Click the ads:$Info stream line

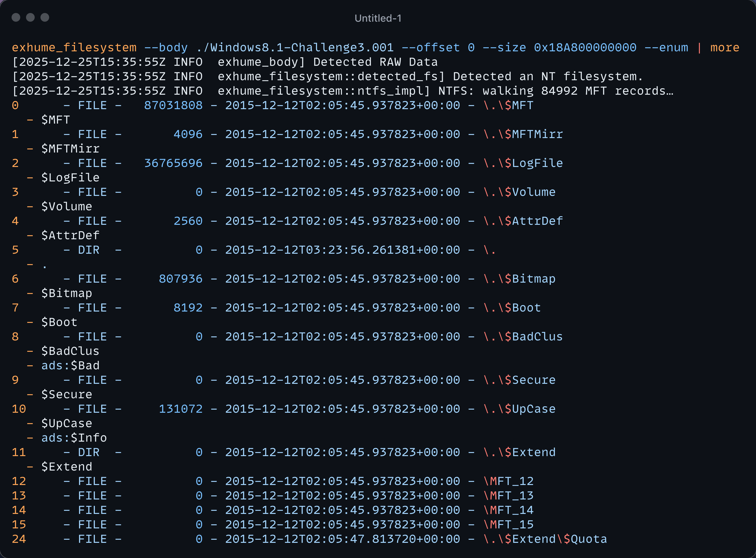point(74,438)
